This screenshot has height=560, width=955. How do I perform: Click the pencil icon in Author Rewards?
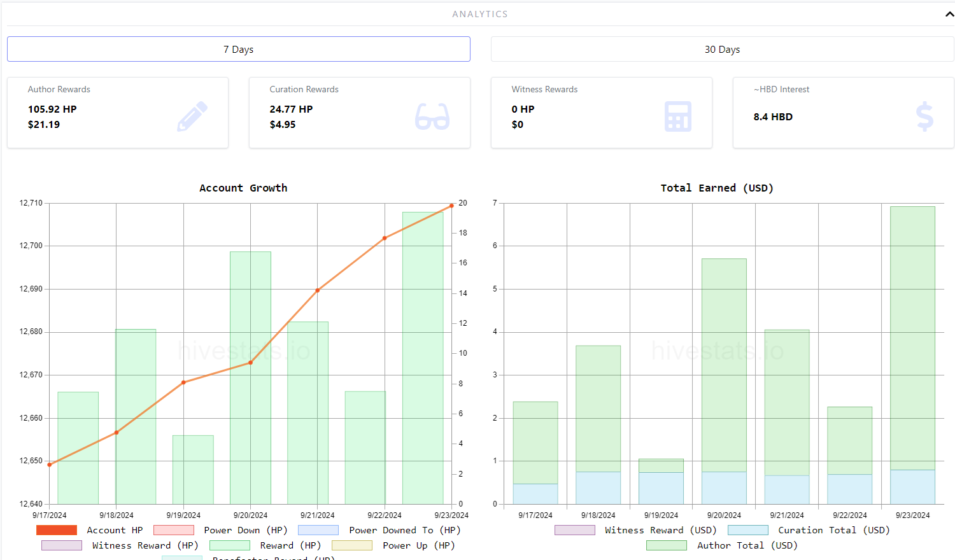(192, 116)
